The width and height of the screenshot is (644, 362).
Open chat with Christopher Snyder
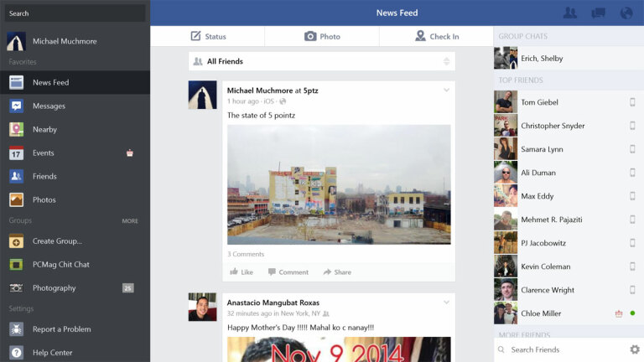569,126
